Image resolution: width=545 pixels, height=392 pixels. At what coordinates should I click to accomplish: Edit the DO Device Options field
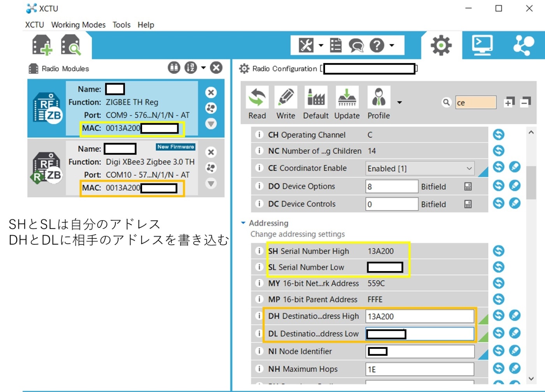[x=392, y=186]
